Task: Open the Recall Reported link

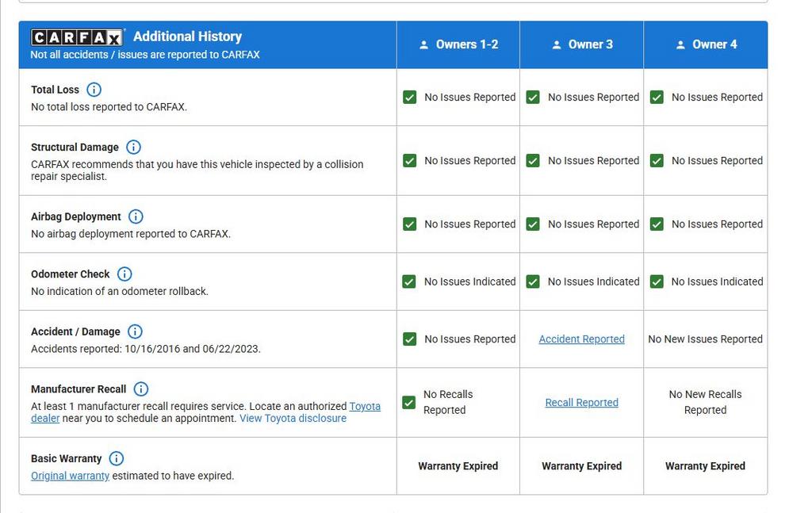Action: tap(581, 402)
